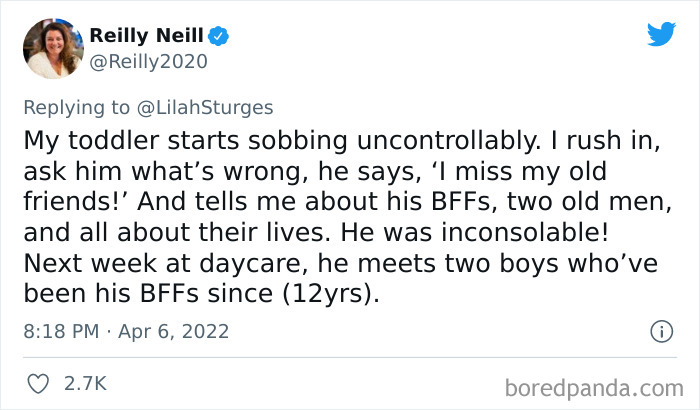Click the blue verified badge
Viewport: 700px width, 410px height.
[219, 36]
